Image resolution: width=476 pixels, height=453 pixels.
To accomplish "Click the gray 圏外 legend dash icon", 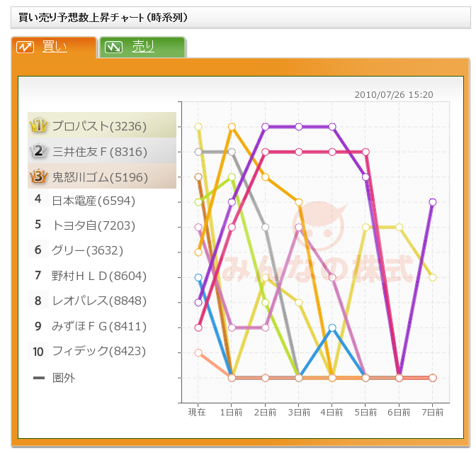I will [x=39, y=378].
